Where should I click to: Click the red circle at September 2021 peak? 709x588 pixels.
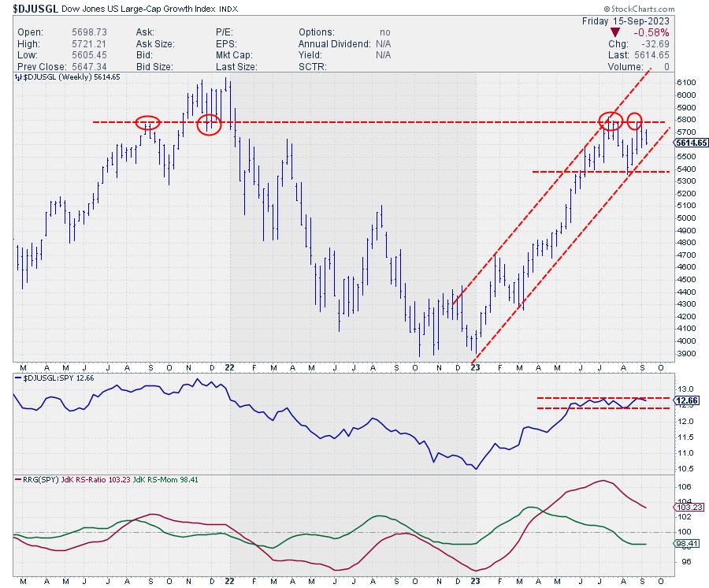pos(147,122)
